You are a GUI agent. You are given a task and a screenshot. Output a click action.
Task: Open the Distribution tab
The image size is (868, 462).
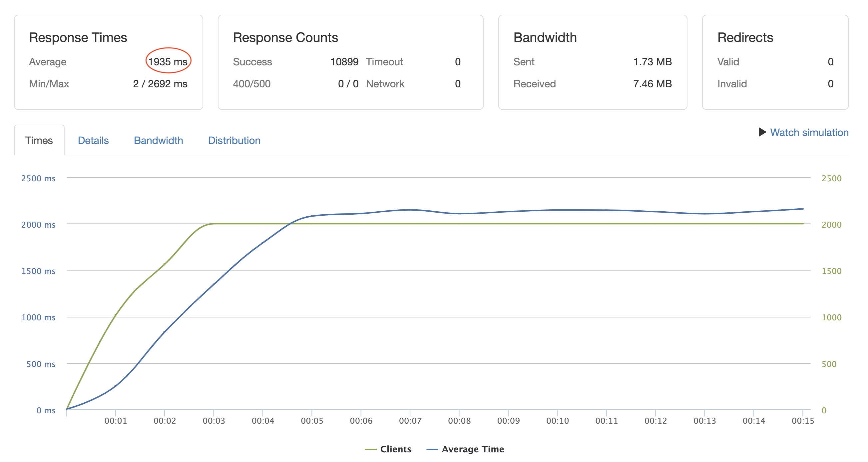coord(234,140)
